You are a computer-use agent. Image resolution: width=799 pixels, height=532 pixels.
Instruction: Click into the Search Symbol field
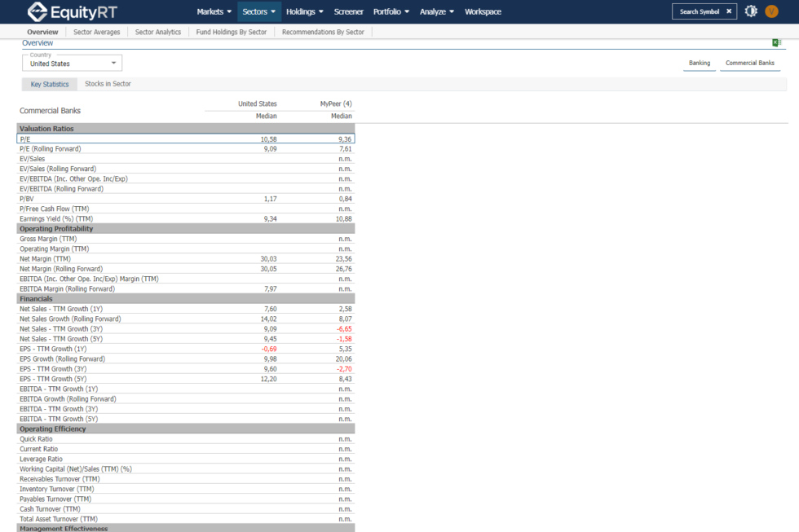699,11
